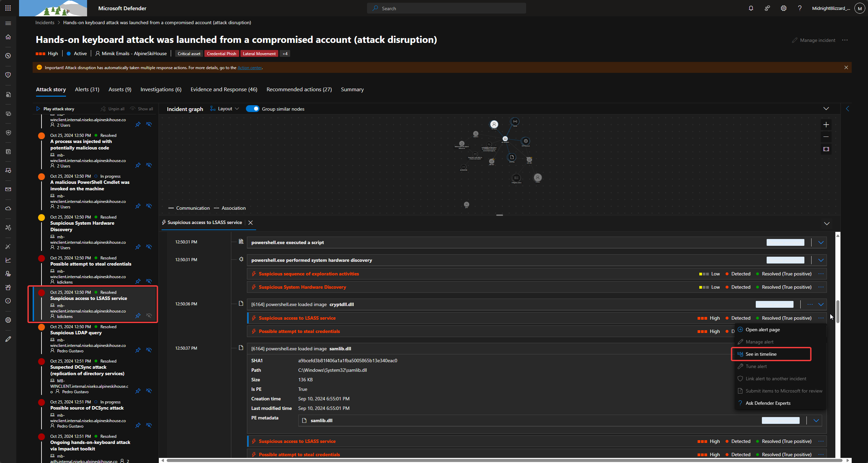Image resolution: width=868 pixels, height=463 pixels.
Task: Open notifications bell in the top bar
Action: (x=751, y=8)
